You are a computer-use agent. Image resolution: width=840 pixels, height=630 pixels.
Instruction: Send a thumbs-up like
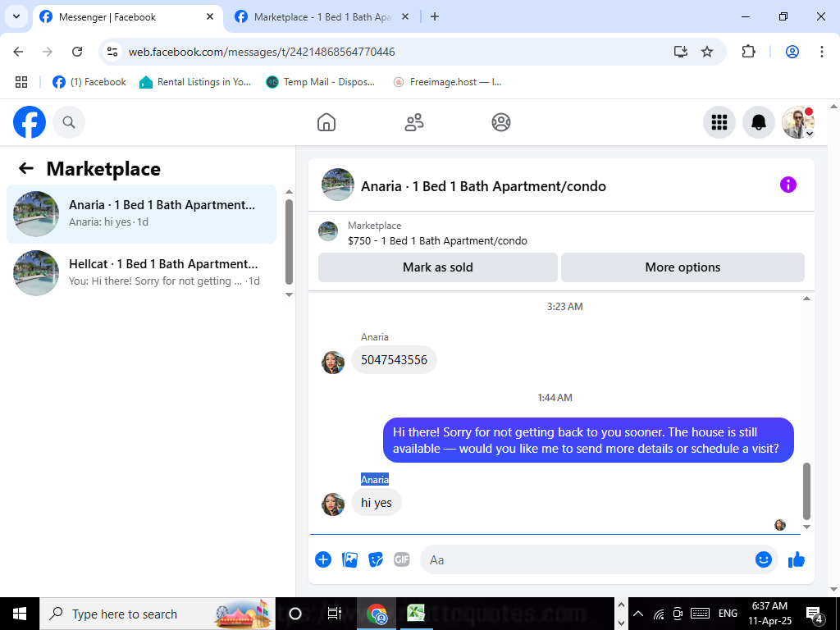click(x=797, y=559)
